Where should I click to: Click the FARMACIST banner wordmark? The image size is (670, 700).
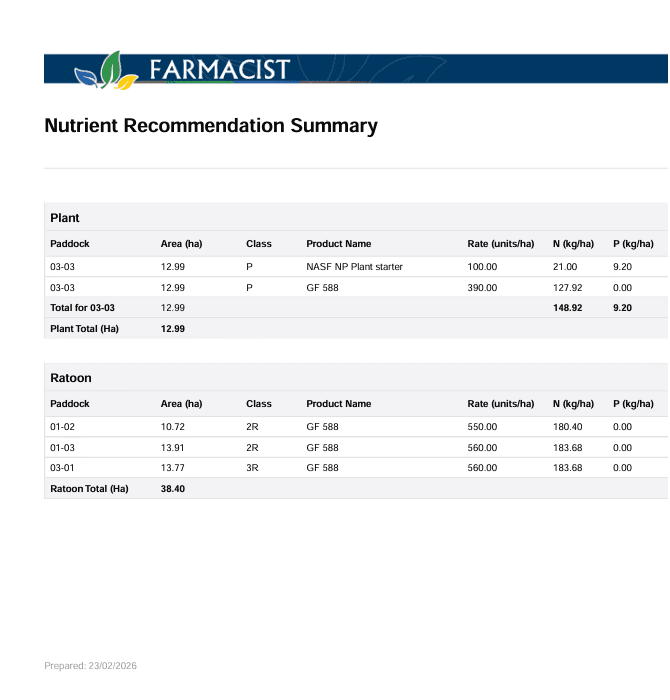tap(220, 69)
